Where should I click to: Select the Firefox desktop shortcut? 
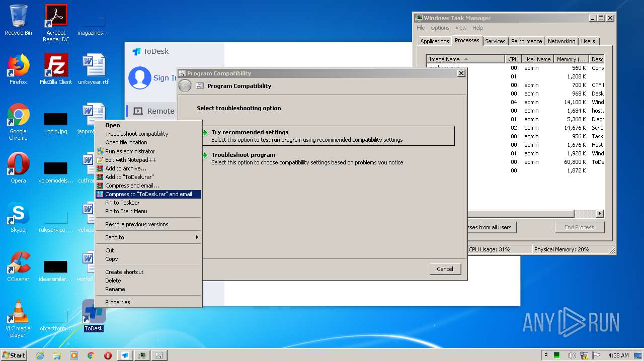point(18,69)
